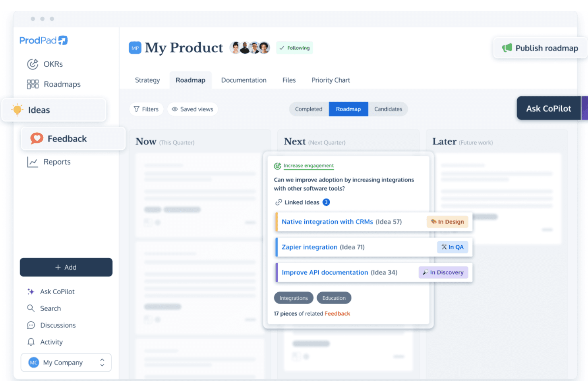Click the In QA status badge
Image resolution: width=588 pixels, height=392 pixels.
[x=453, y=247]
